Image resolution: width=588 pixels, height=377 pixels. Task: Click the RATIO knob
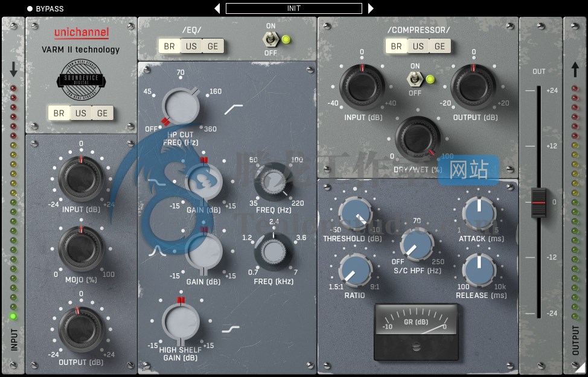coord(356,271)
